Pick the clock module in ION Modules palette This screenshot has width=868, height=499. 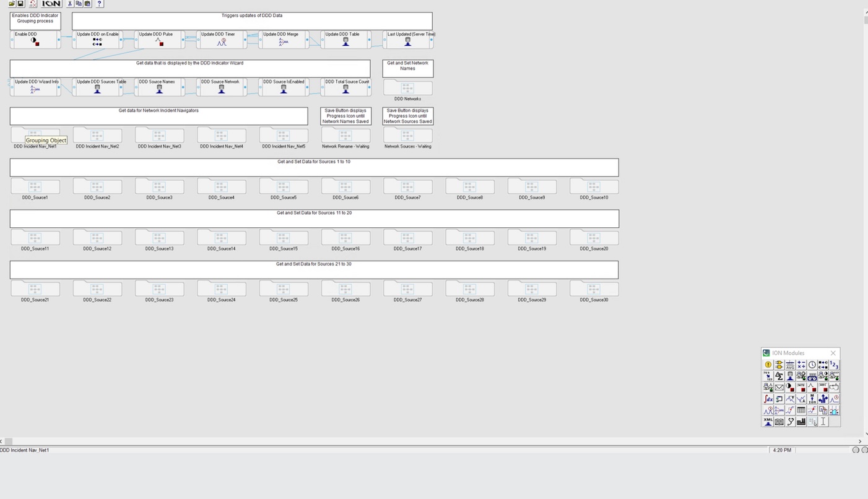[812, 365]
